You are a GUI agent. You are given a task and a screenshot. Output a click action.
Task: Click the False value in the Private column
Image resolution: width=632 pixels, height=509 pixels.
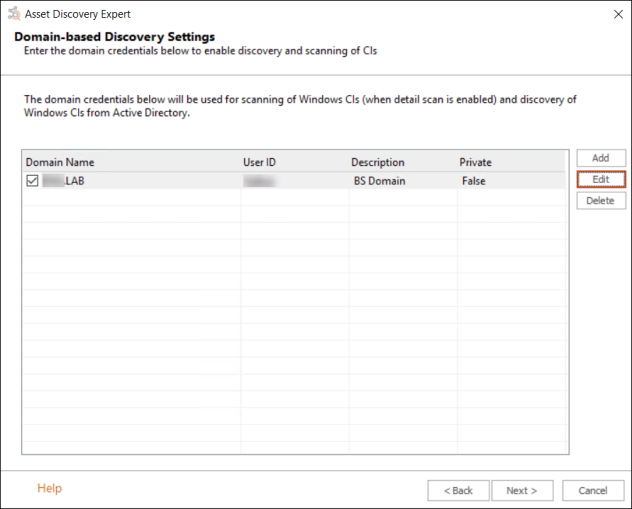click(x=474, y=181)
